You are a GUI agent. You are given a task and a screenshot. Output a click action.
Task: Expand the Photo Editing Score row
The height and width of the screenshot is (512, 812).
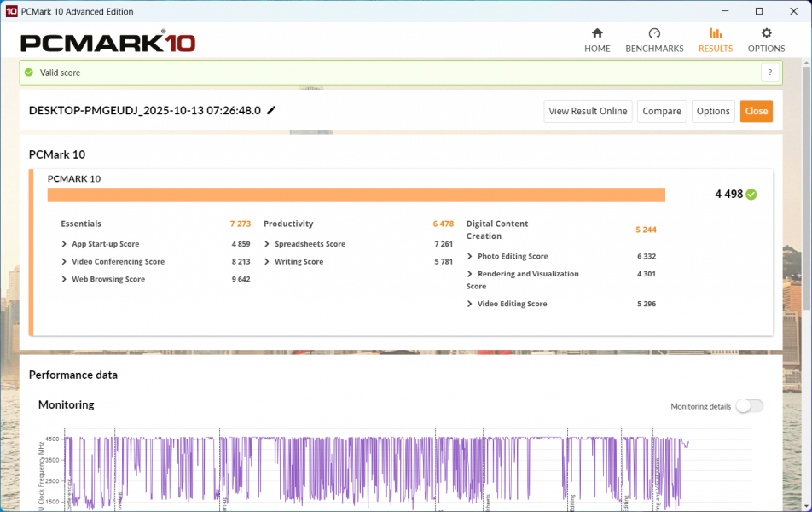pyautogui.click(x=470, y=256)
